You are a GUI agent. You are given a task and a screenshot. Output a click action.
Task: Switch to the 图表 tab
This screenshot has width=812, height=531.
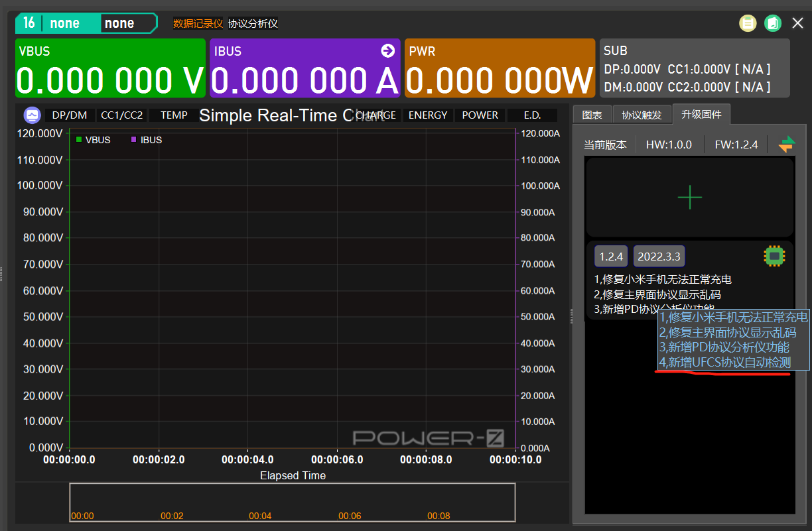[592, 115]
